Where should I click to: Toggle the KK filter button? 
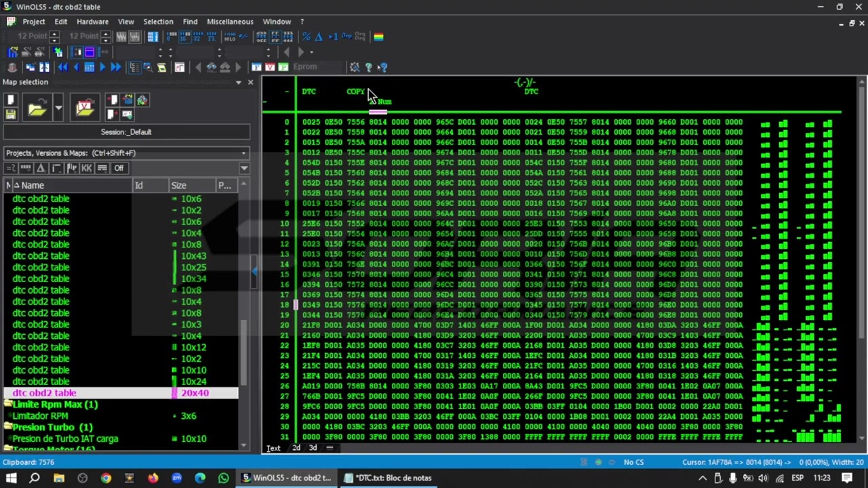[x=87, y=168]
